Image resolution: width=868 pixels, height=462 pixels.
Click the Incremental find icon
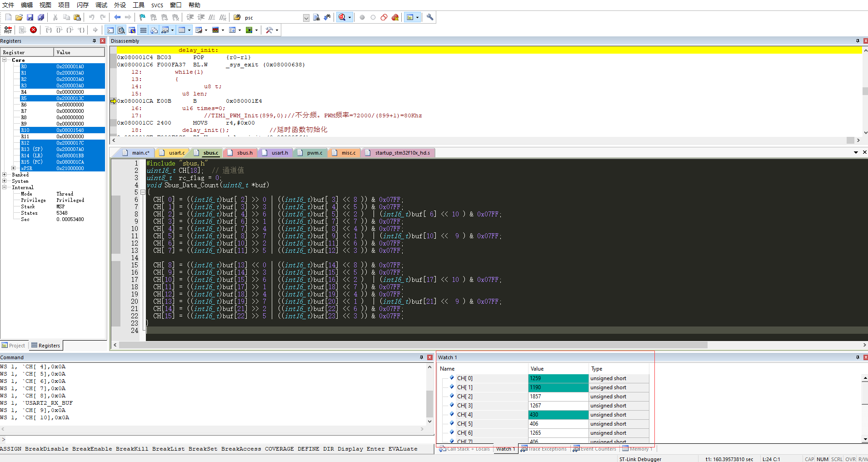coord(327,17)
